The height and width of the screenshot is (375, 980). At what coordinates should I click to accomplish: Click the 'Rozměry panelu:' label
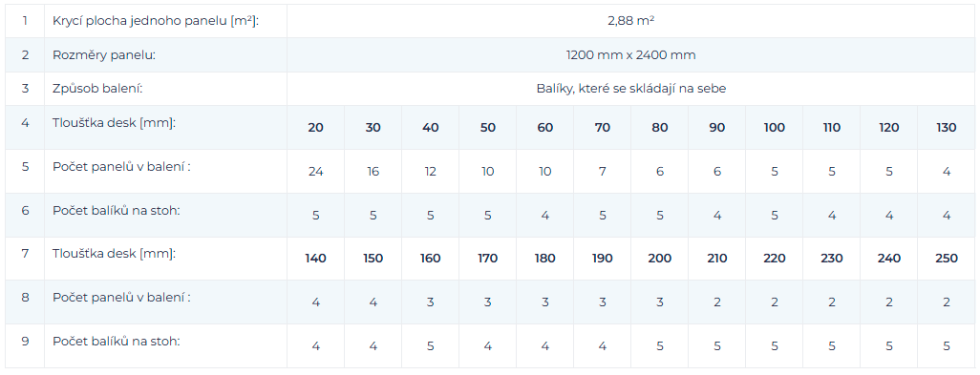click(x=104, y=55)
